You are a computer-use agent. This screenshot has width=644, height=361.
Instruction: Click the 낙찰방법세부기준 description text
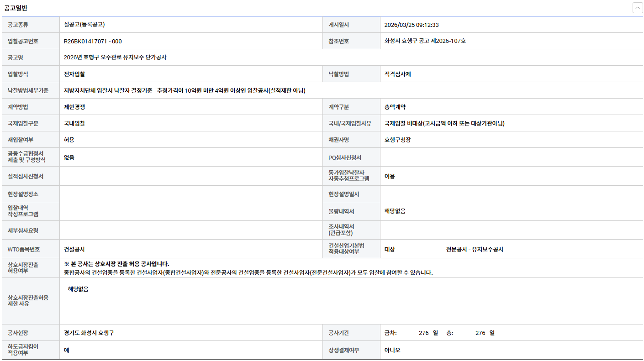(x=185, y=90)
